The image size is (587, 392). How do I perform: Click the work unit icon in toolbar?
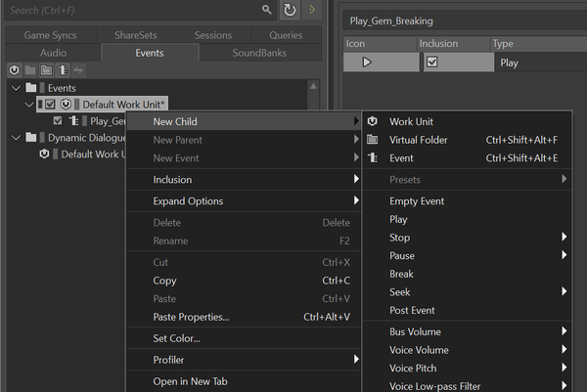point(14,70)
